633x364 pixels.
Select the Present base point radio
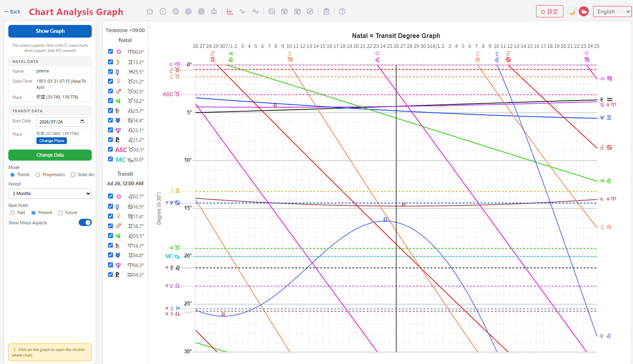pyautogui.click(x=33, y=213)
